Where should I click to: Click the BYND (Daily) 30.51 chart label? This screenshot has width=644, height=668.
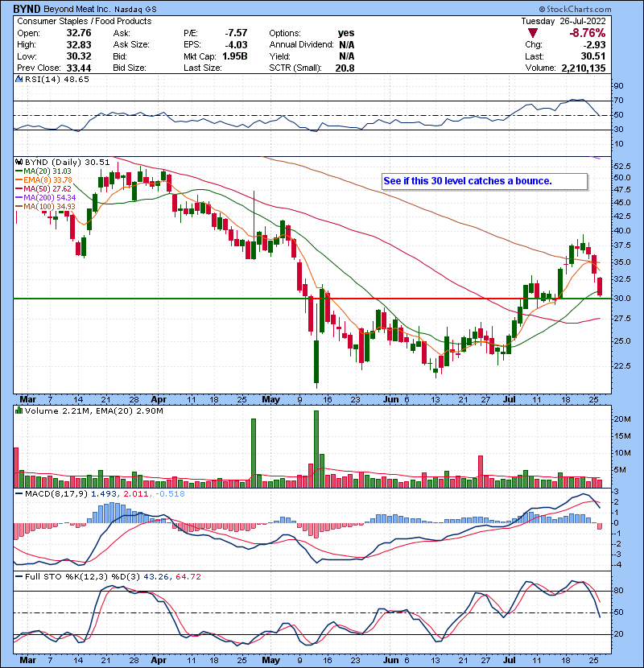coord(68,163)
